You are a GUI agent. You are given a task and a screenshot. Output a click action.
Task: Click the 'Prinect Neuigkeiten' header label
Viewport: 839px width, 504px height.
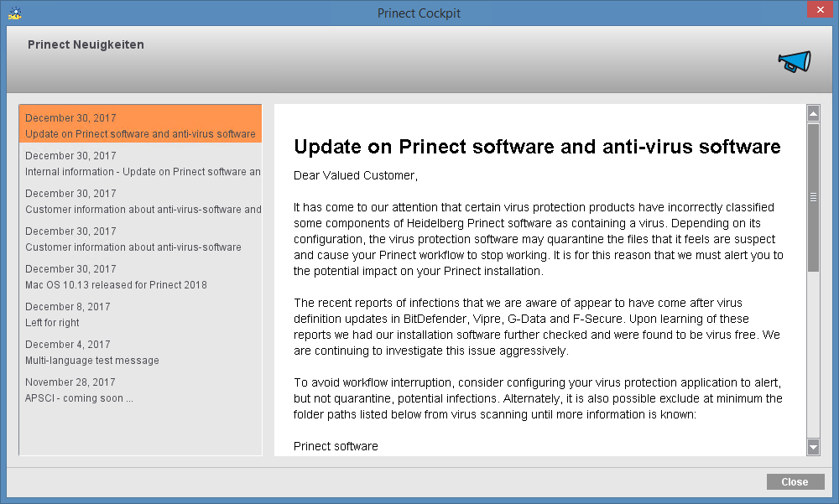(86, 44)
